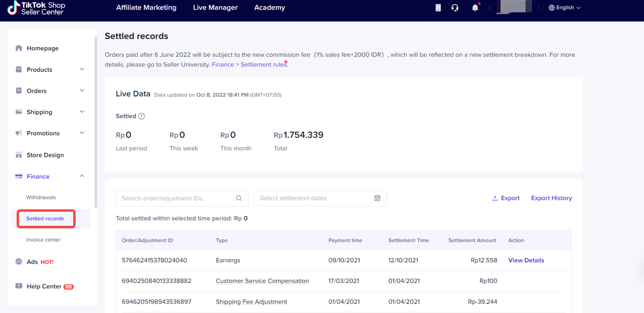644x313 pixels.
Task: Expand the Orders menu chevron
Action: 82,90
